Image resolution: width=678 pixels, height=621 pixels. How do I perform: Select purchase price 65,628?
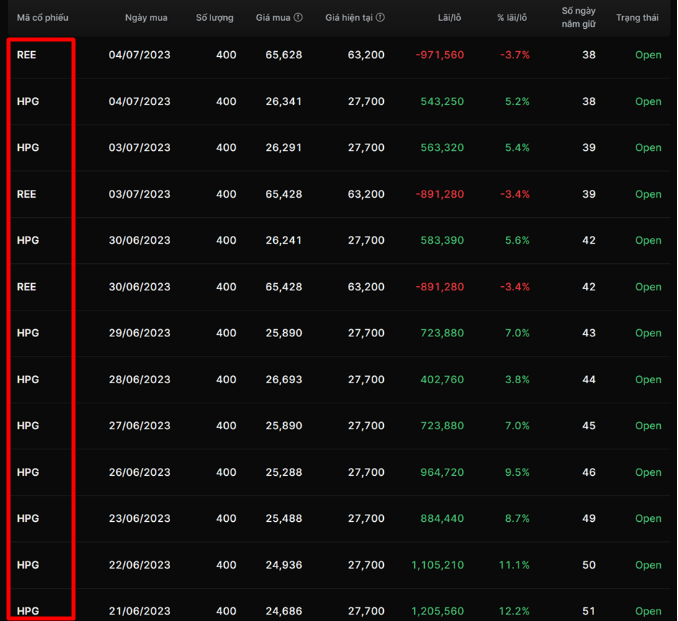[284, 55]
